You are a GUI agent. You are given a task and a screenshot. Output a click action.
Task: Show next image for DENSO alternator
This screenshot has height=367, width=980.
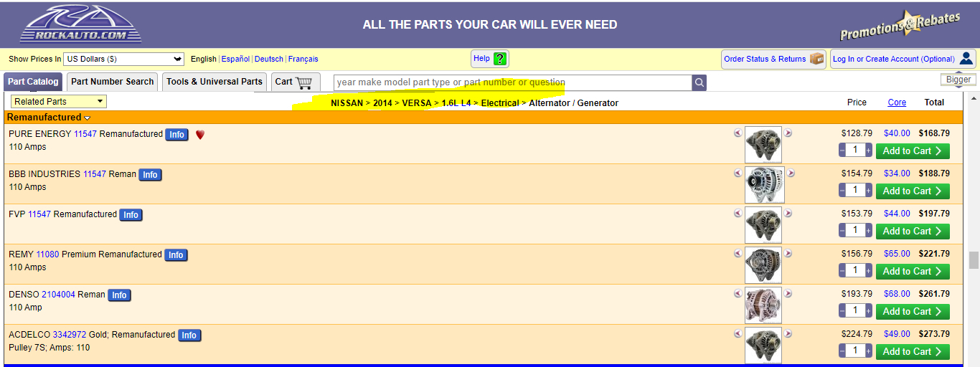click(788, 293)
